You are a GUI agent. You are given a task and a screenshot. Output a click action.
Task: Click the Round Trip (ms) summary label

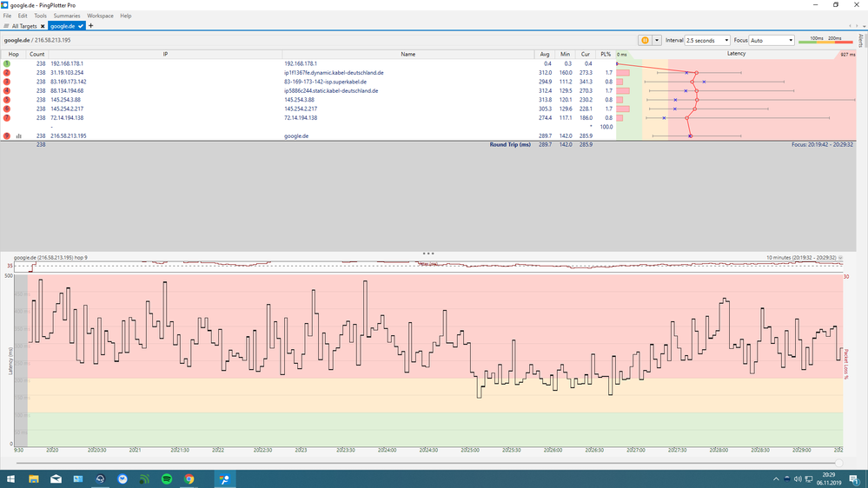tap(510, 144)
